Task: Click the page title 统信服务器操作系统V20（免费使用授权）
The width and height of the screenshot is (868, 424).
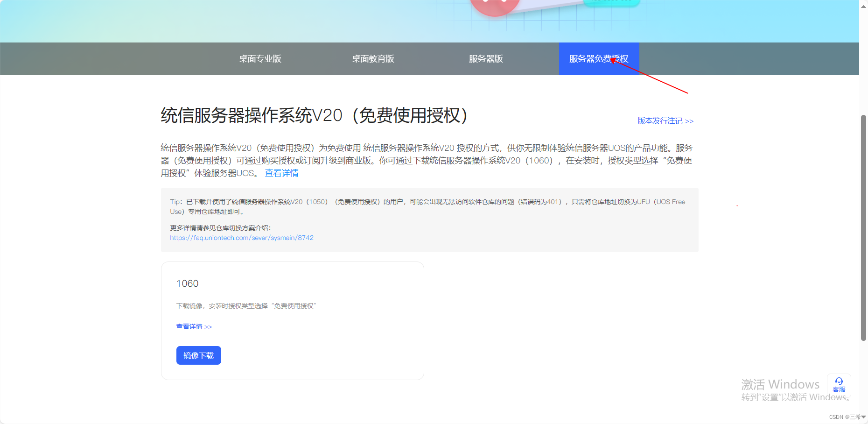Action: (314, 115)
